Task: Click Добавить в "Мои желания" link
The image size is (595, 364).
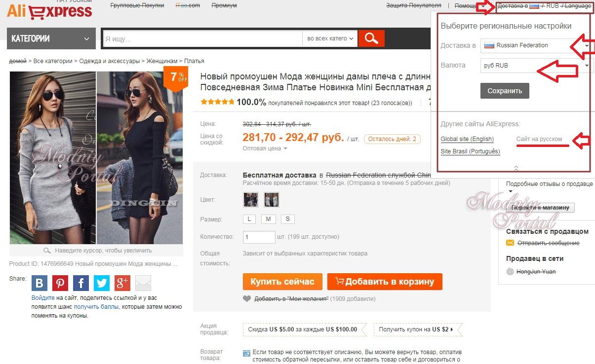Action: coord(291,299)
